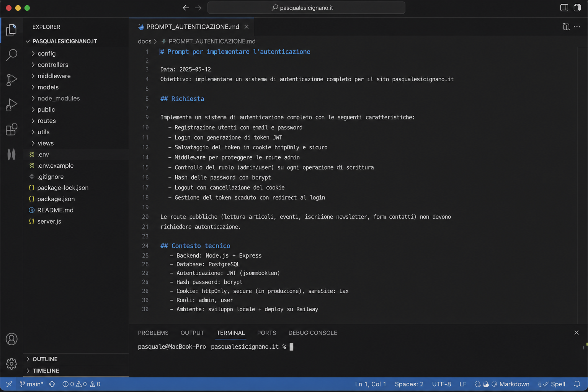
Task: Open the errors and warnings status counter
Action: pyautogui.click(x=81, y=384)
